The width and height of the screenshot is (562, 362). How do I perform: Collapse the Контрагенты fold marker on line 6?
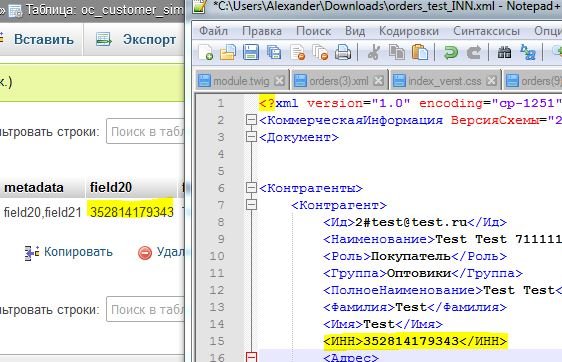click(252, 187)
